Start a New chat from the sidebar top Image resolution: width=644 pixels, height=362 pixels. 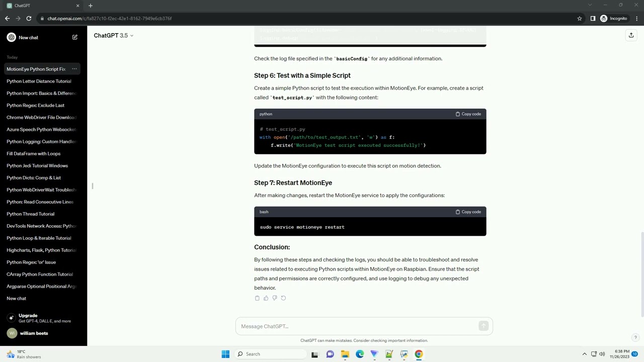click(43, 37)
